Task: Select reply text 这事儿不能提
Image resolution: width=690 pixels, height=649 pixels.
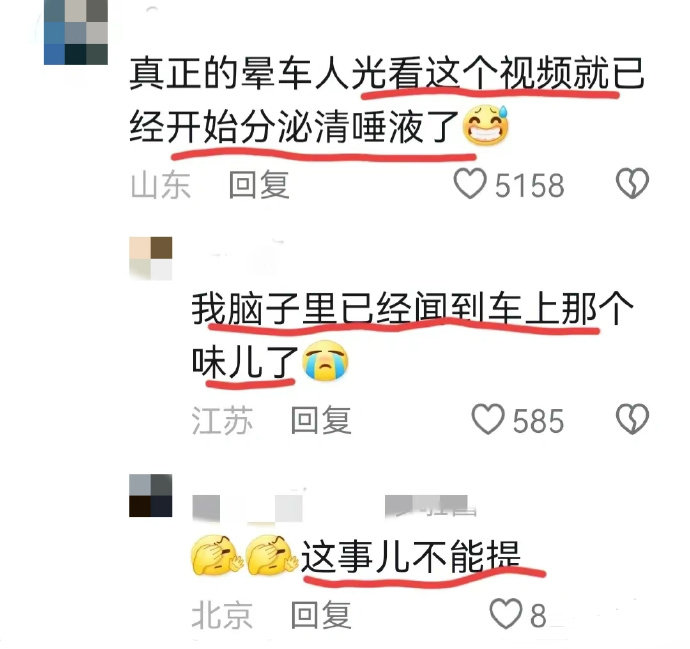Action: click(411, 557)
